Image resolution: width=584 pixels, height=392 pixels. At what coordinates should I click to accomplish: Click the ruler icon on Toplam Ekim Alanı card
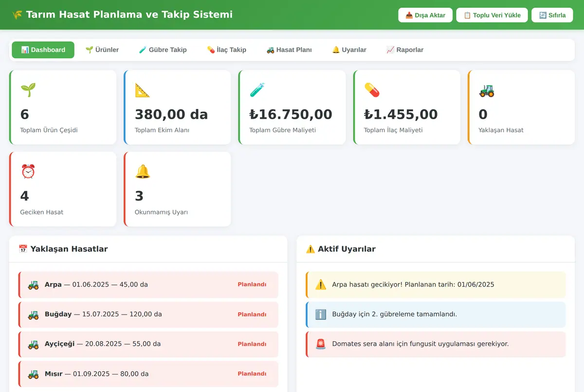[143, 90]
